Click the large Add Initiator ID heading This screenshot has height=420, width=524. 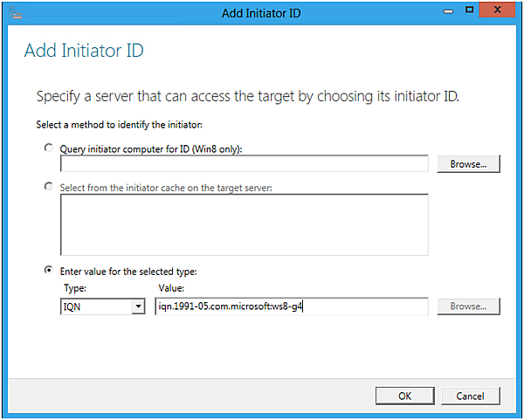point(84,51)
